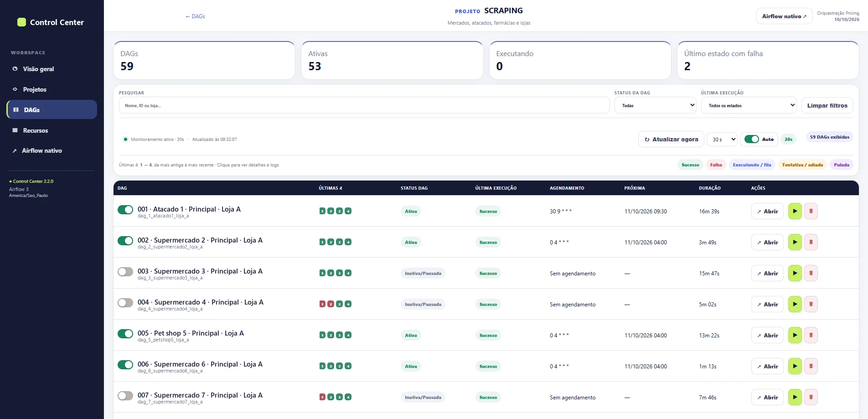Screen dimensions: 868x419
Task: Click Sucesso legend color chip
Action: click(x=690, y=165)
